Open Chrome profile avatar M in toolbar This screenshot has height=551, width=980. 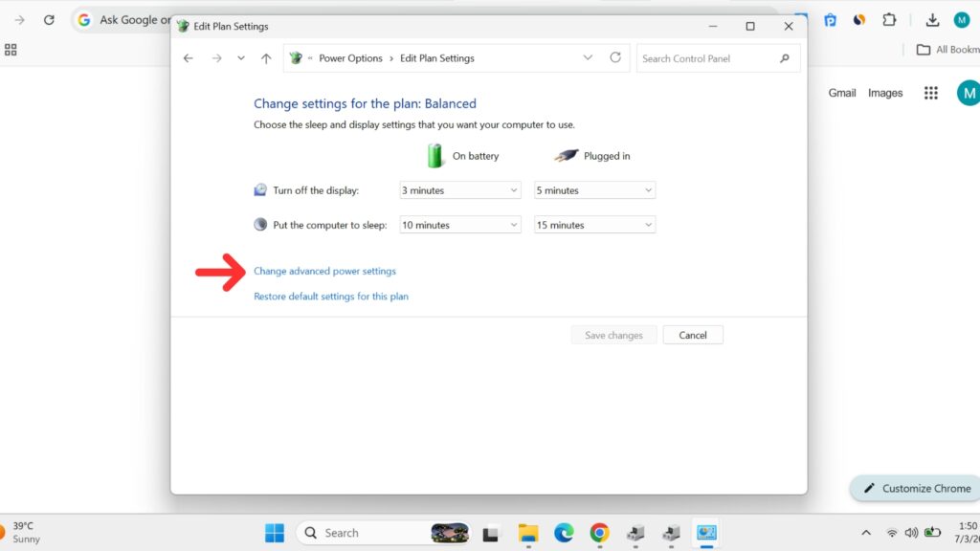coord(961,20)
